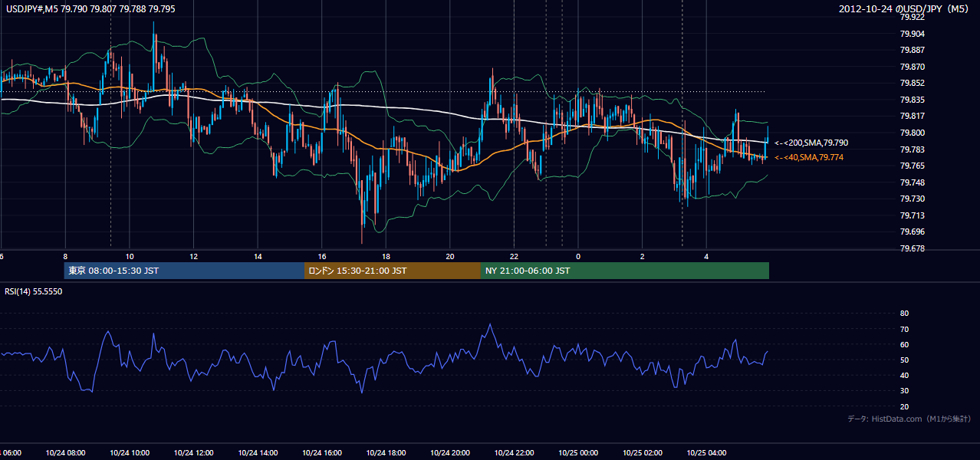Click the 10/25 00:00 date label
The image size is (980, 460).
coord(578,452)
